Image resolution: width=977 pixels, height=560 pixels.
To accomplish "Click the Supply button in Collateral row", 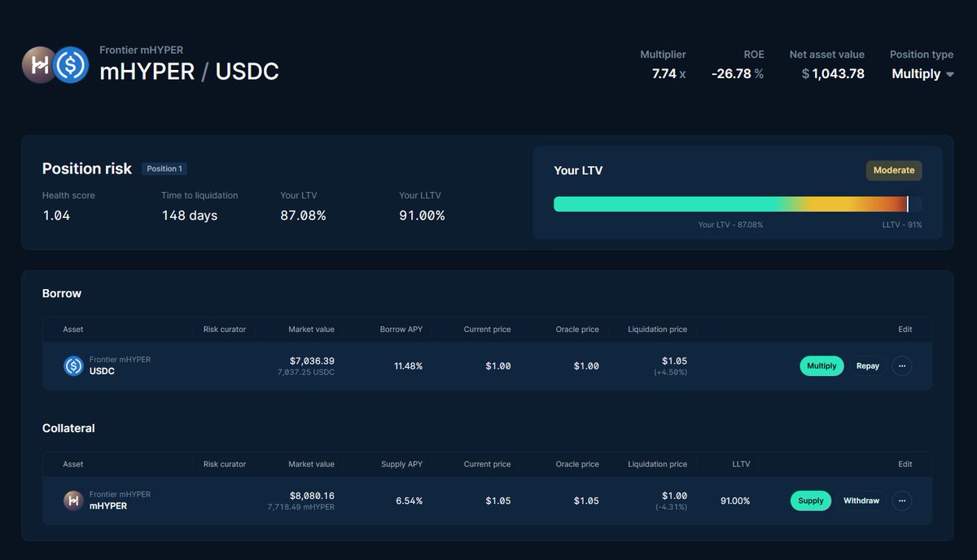I will pyautogui.click(x=811, y=501).
